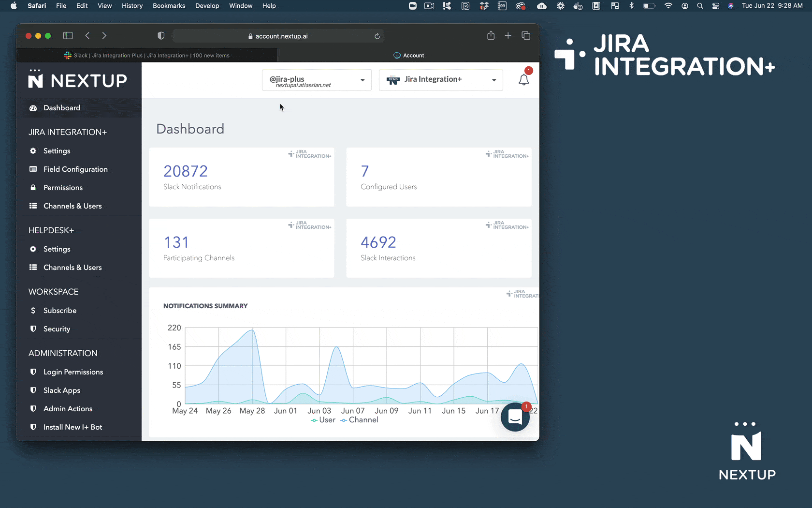This screenshot has width=812, height=508.
Task: Open Control Center in menu bar
Action: click(716, 6)
